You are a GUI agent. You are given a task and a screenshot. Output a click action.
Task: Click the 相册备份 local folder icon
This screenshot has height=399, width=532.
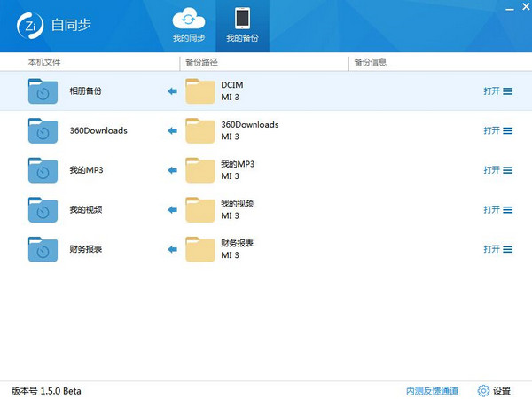43,91
